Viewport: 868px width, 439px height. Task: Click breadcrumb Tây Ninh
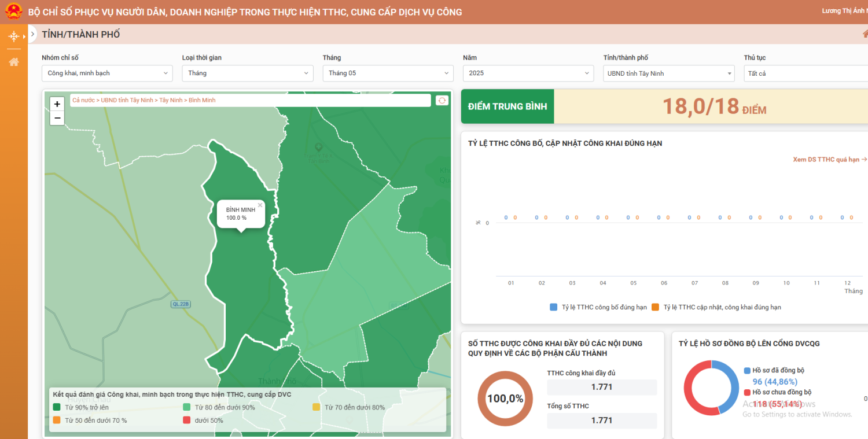tap(171, 100)
